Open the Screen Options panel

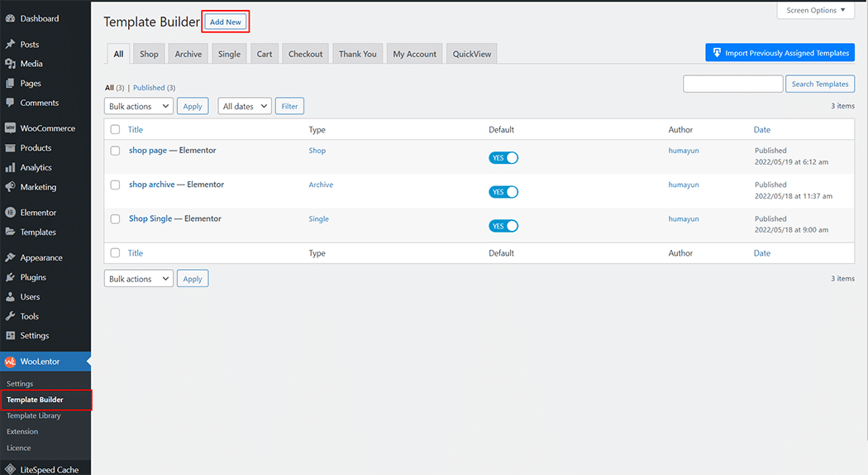[815, 11]
